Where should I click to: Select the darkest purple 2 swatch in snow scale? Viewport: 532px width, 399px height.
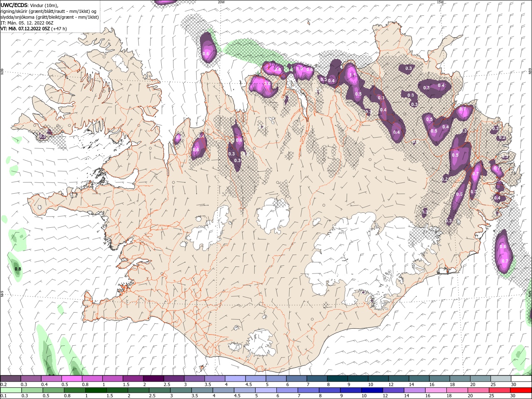coord(153,379)
